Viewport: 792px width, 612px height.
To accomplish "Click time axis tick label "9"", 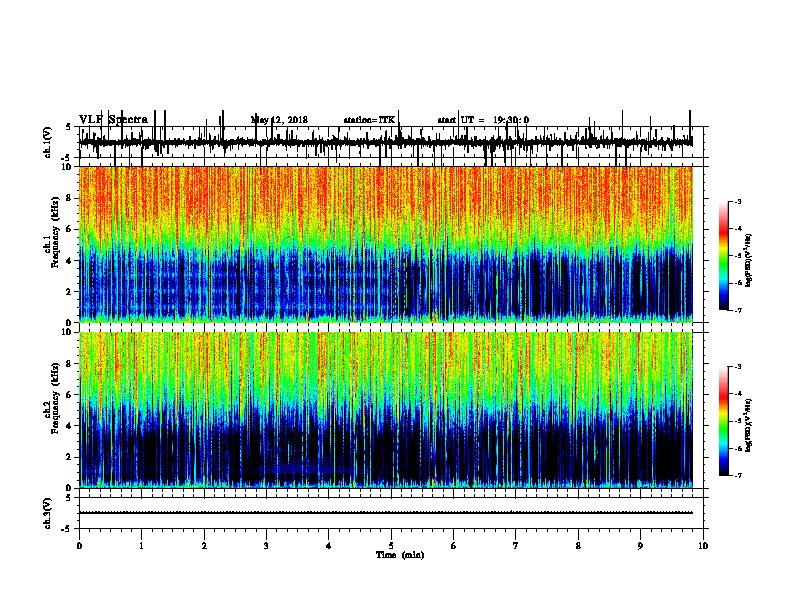I will click(640, 546).
